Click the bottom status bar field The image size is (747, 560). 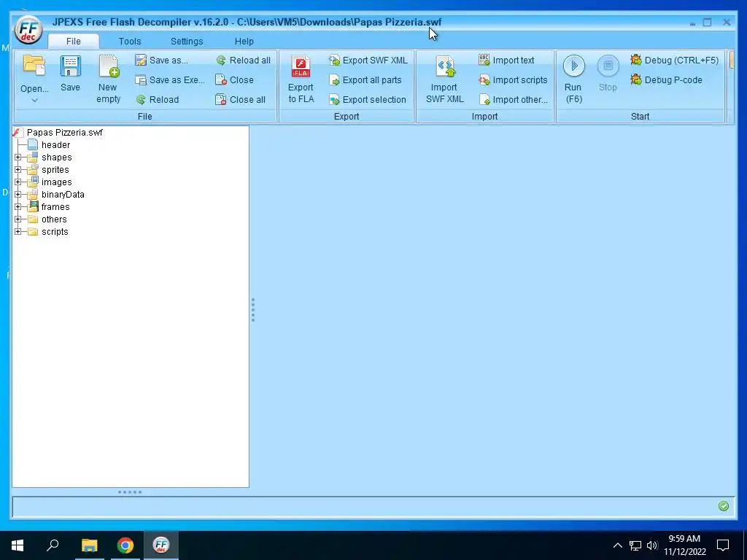pos(373,507)
